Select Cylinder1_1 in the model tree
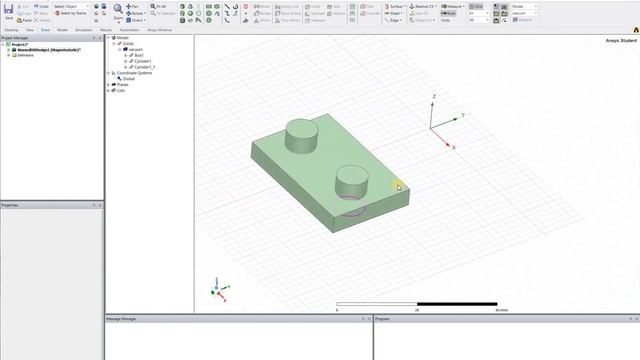Image resolution: width=640 pixels, height=360 pixels. tap(144, 67)
